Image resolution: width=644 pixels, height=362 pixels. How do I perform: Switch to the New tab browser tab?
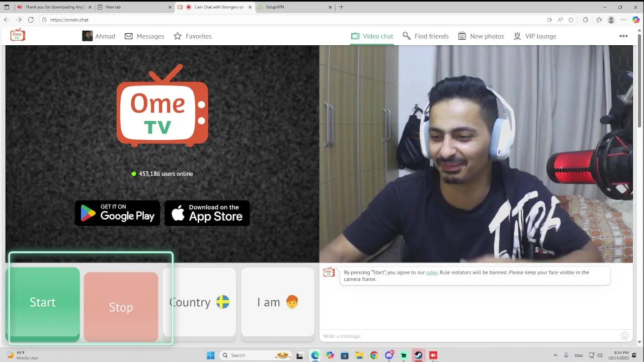pos(133,7)
